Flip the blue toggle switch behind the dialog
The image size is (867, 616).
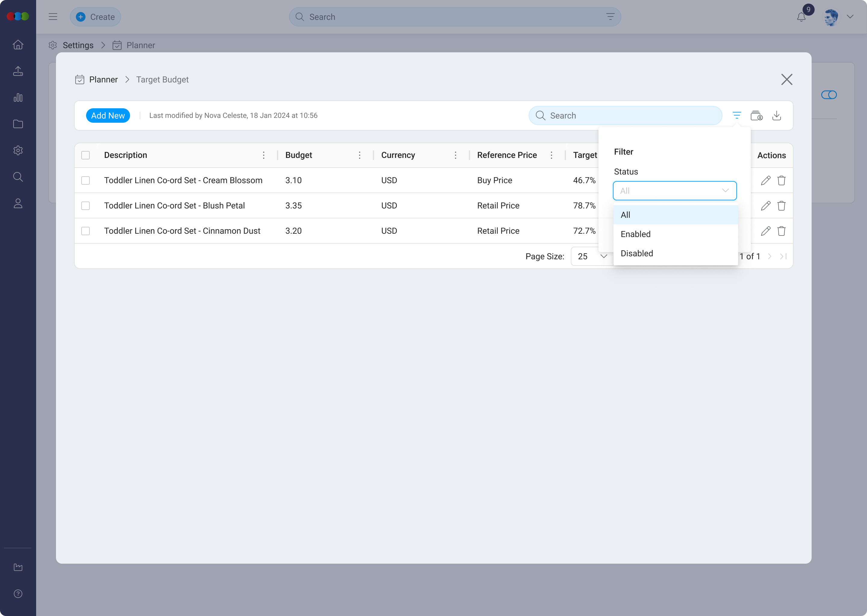point(829,95)
